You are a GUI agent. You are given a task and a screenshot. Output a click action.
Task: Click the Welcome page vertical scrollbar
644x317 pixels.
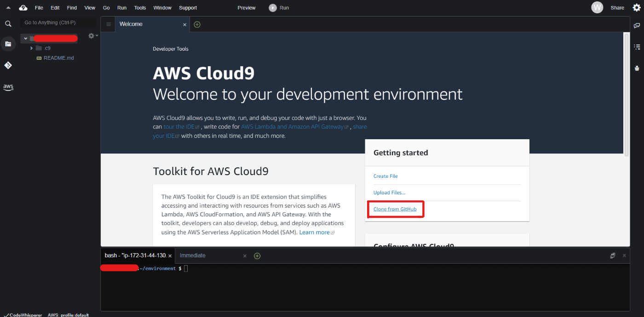pyautogui.click(x=626, y=95)
